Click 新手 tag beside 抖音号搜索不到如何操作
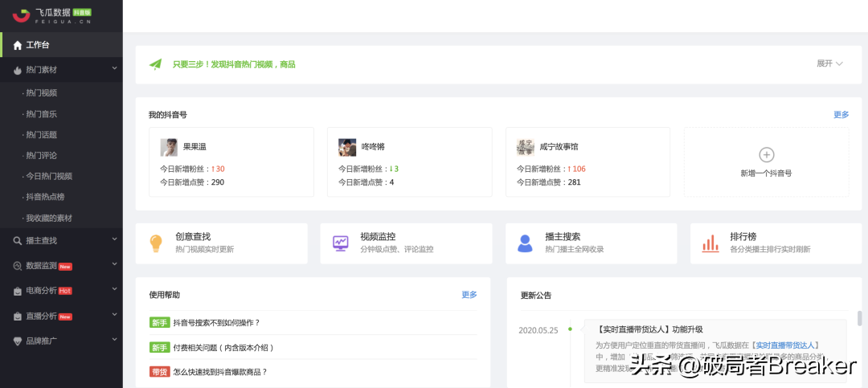This screenshot has width=868, height=388. click(x=159, y=323)
